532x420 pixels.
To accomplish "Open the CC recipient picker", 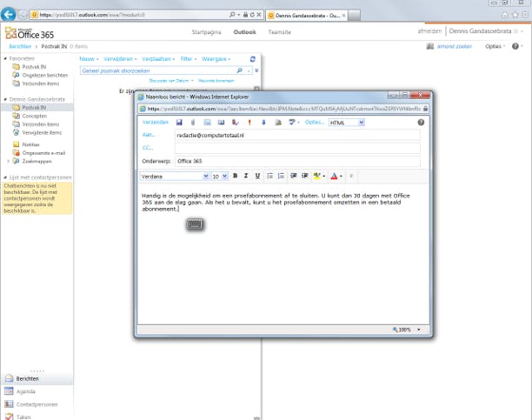I will (x=148, y=148).
